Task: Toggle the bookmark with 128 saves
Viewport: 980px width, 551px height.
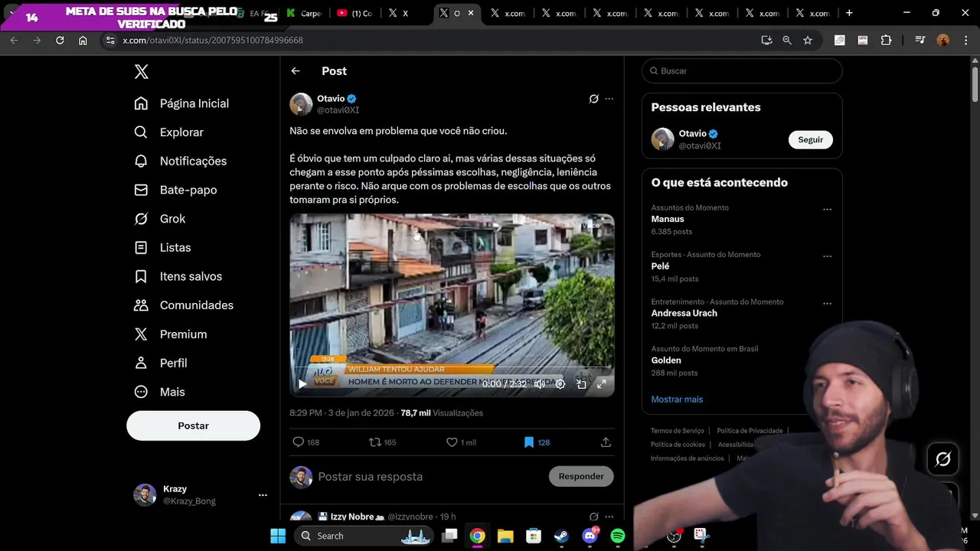Action: click(537, 442)
